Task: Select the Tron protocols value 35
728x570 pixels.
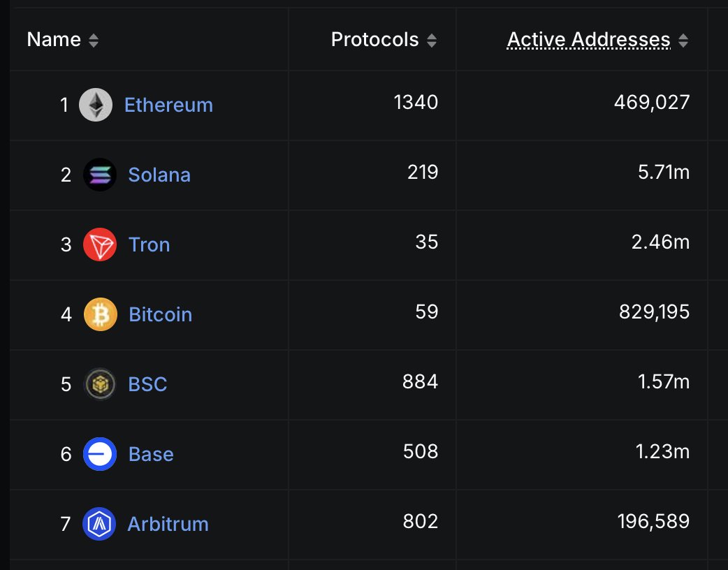Action: [427, 242]
